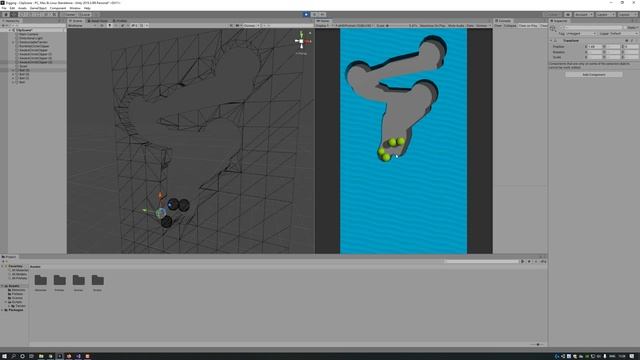Switch to the Asset Store tab
This screenshot has width=640, height=360.
98,21
